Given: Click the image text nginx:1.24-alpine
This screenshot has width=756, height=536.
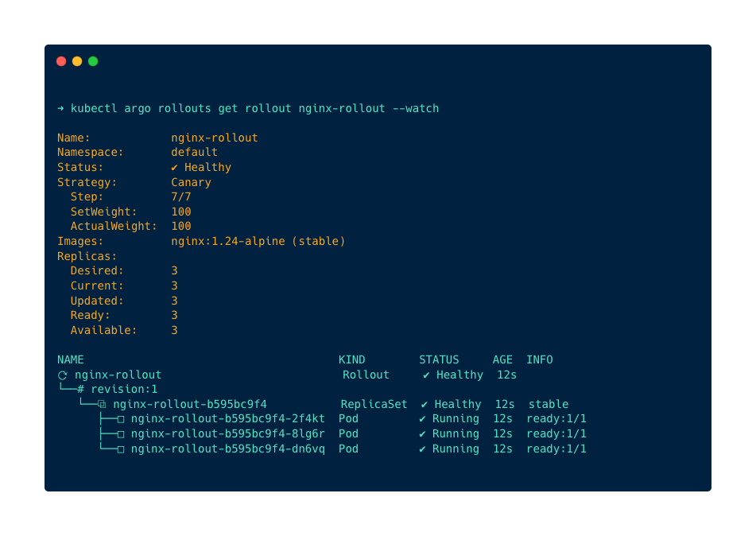Looking at the screenshot, I should click(x=228, y=241).
